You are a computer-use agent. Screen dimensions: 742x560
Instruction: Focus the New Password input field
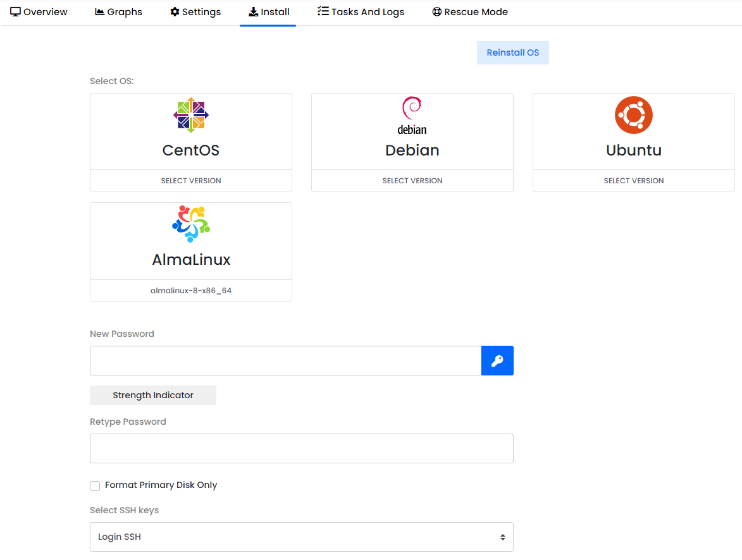[285, 360]
